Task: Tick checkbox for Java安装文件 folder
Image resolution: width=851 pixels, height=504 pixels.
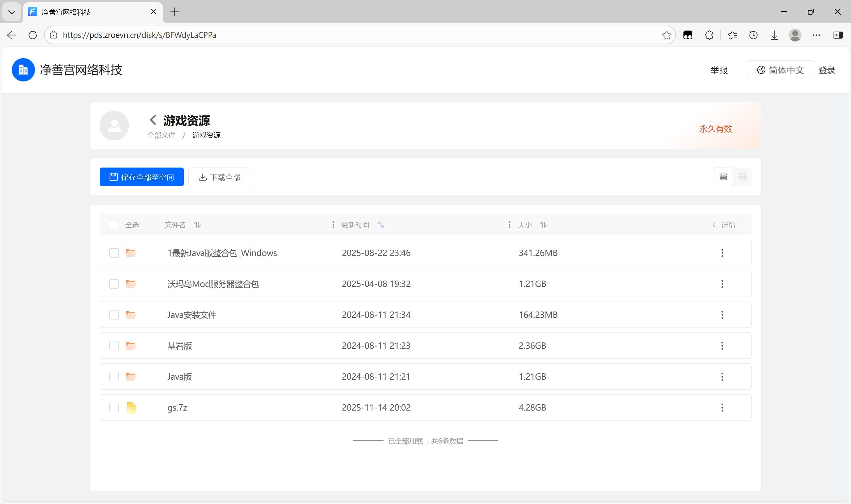Action: point(114,315)
